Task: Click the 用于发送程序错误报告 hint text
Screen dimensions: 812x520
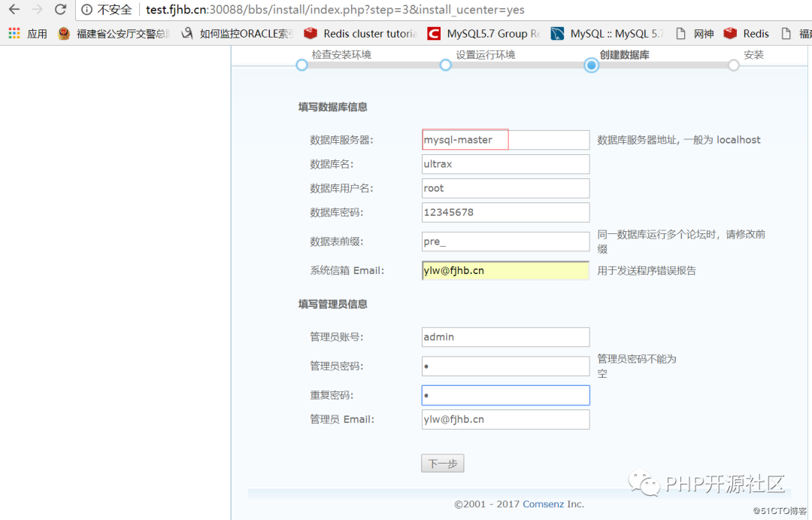Action: click(647, 271)
